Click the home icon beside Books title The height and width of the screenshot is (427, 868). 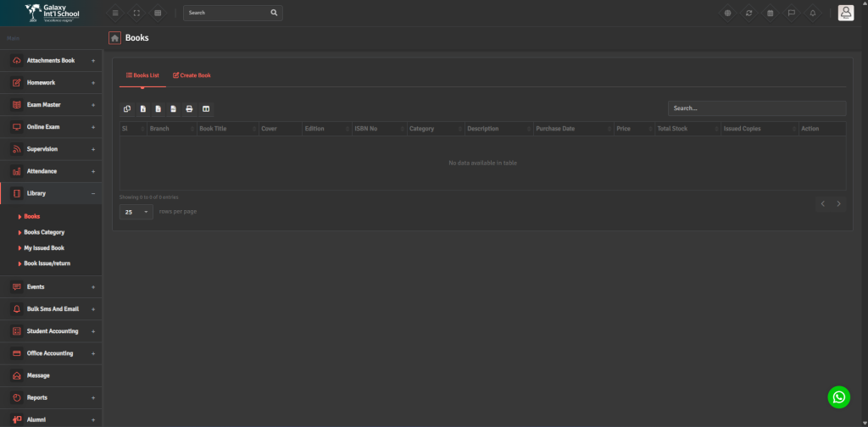114,38
